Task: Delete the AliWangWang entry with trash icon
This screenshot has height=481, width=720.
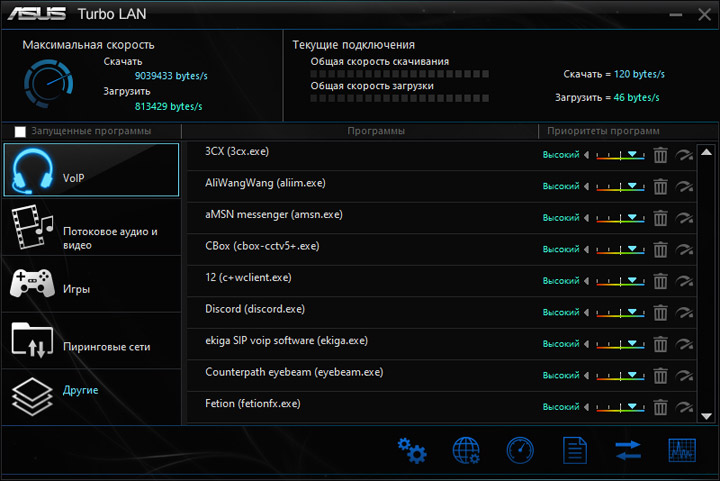Action: 660,187
